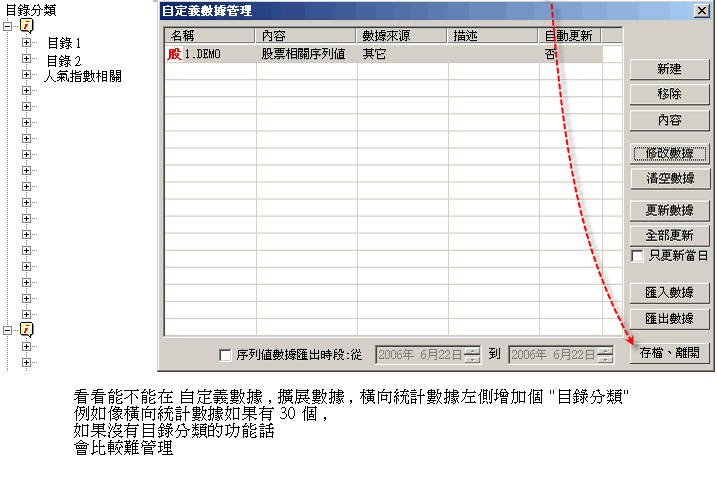Screen dimensions: 717x500
Task: Click the lower yellow folder icon in tree
Action: (28, 329)
